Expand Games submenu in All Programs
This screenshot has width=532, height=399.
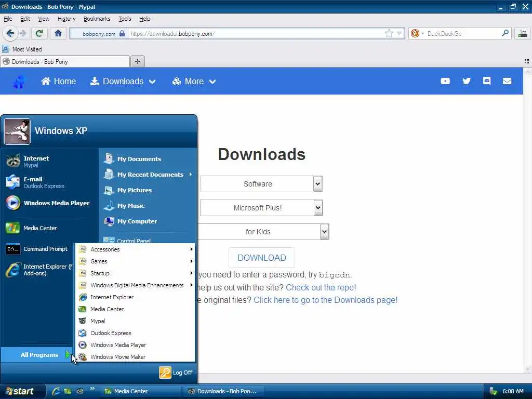pos(136,261)
